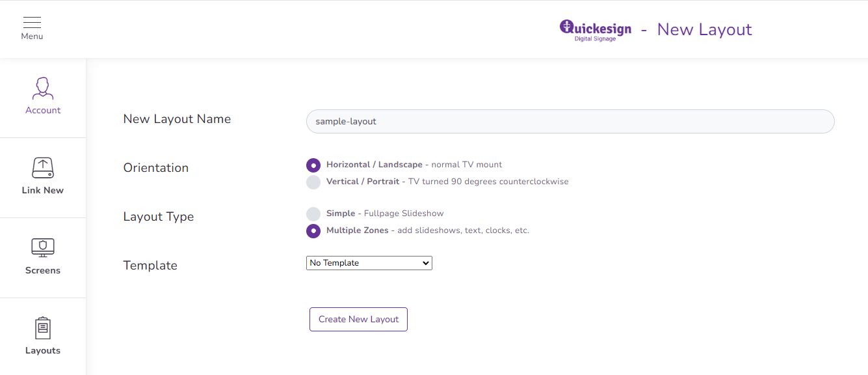Open the Layouts clipboard icon
The height and width of the screenshot is (375, 868).
point(43,328)
